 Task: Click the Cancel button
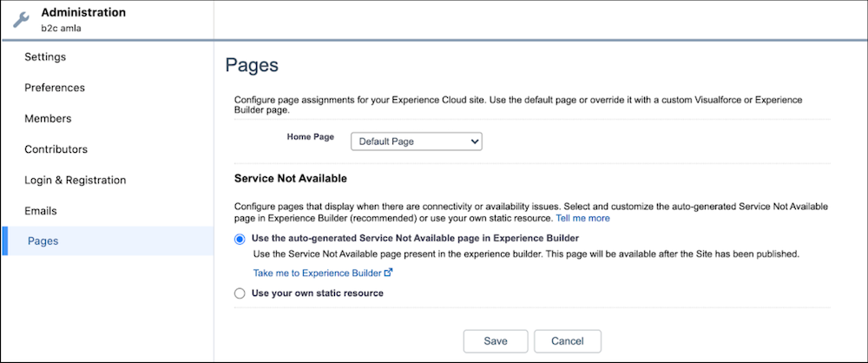tap(567, 340)
